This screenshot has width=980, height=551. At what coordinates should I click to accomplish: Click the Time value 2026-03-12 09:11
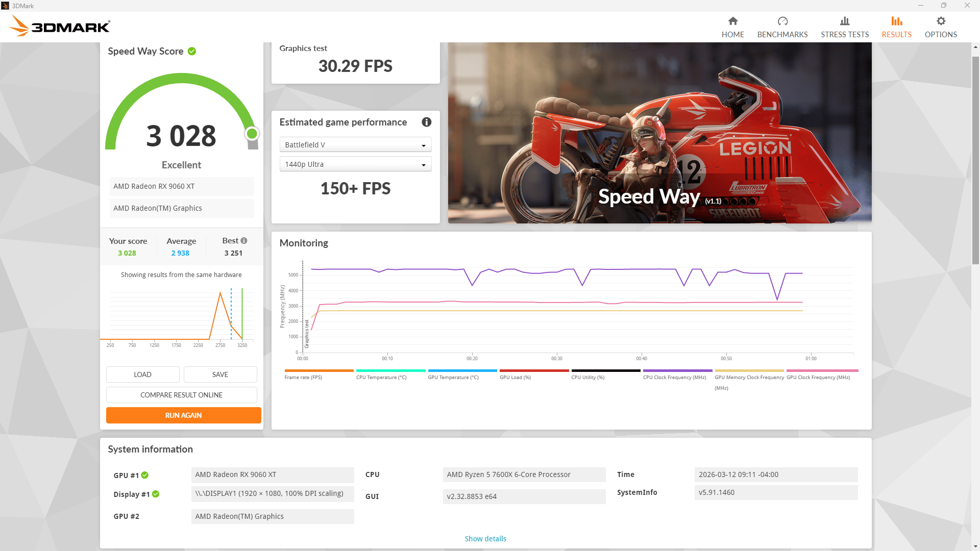pos(776,474)
